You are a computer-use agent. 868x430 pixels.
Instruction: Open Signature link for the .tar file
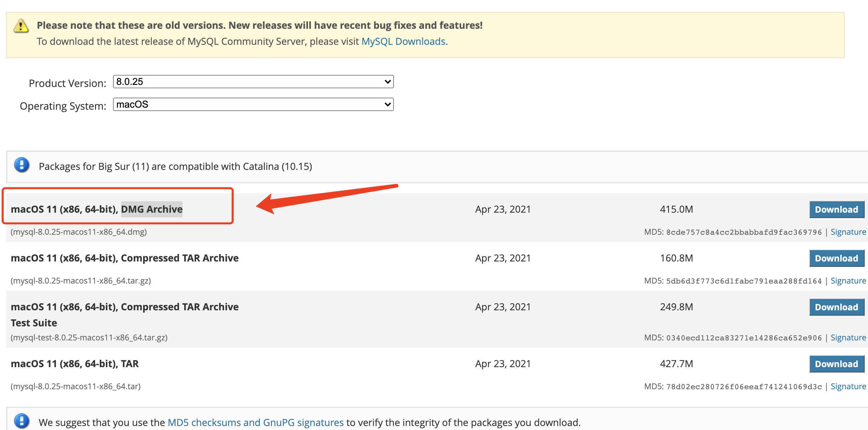point(848,387)
